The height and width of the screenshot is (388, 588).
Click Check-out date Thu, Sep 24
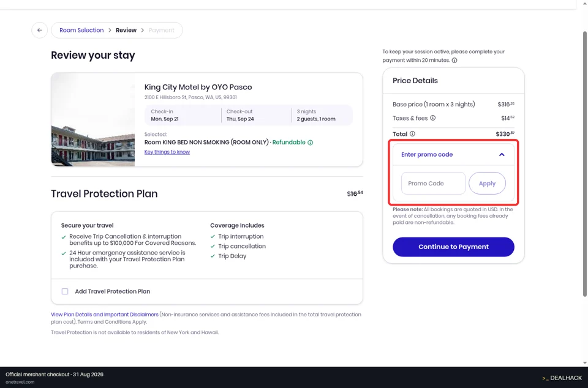(240, 119)
